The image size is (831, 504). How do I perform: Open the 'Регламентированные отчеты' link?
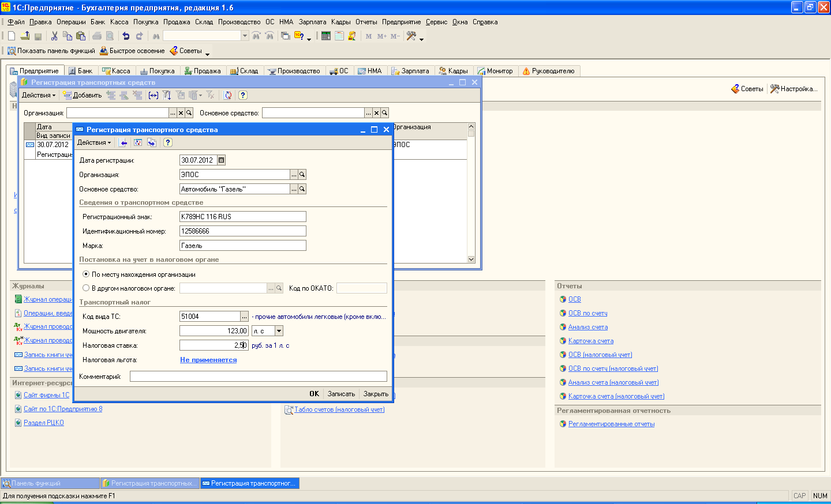(611, 424)
